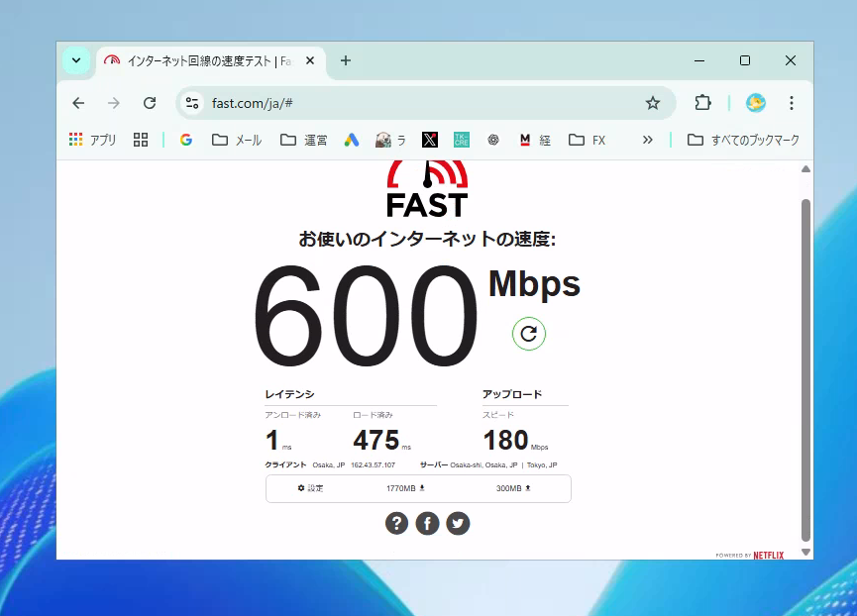Click the FAST logo
Viewport: 857px width, 616px height.
(x=427, y=190)
